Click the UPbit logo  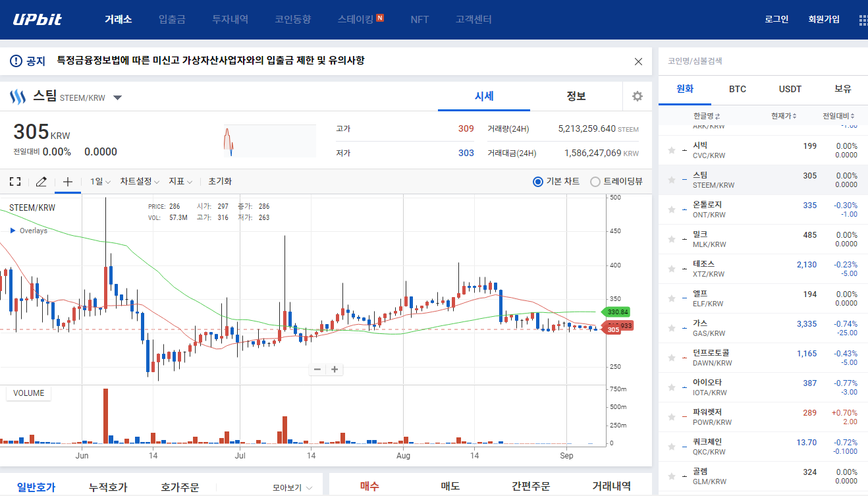pyautogui.click(x=38, y=19)
